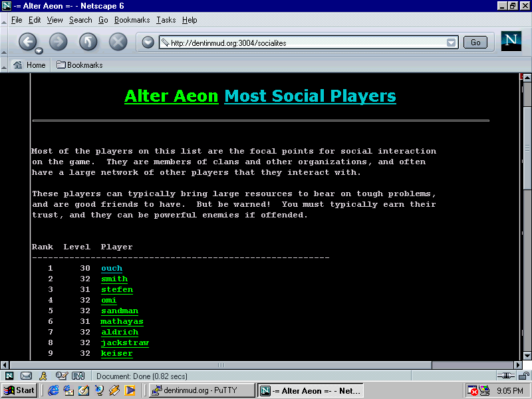This screenshot has height=399, width=532.
Task: Click the horizontal scrollbar left arrow
Action: 5,365
